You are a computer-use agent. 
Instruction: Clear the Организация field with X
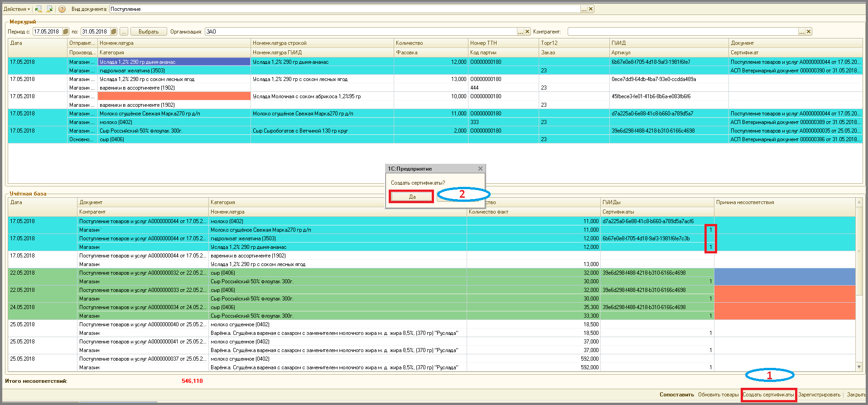point(527,32)
